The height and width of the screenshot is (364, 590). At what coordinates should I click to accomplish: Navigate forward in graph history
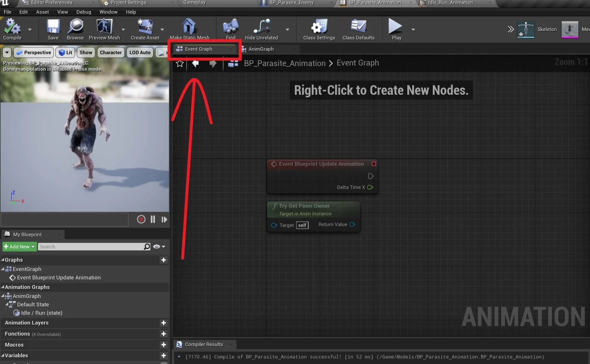[x=213, y=63]
